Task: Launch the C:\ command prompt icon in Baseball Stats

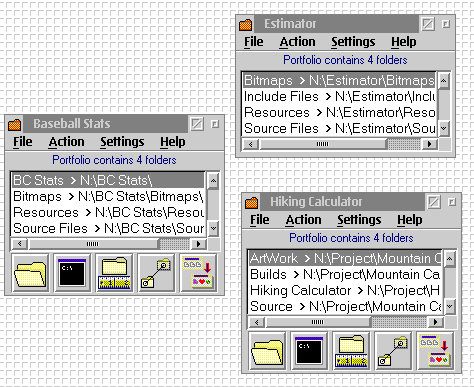Action: tap(72, 273)
